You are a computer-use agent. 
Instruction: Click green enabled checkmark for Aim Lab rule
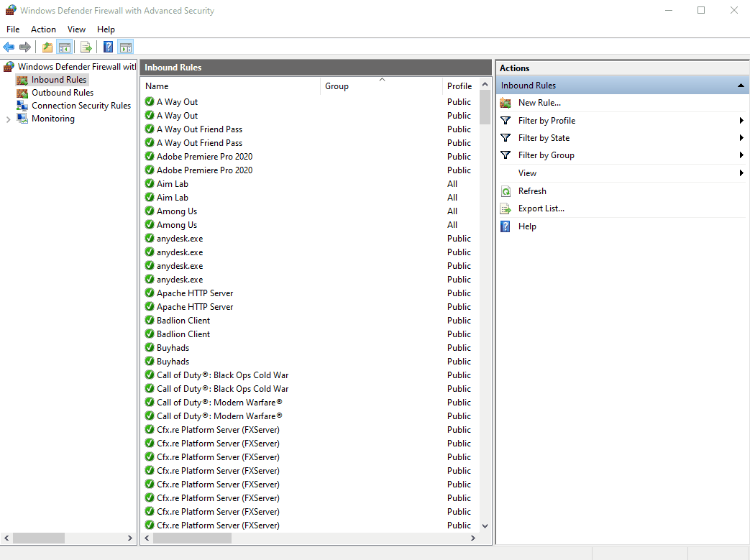click(150, 184)
